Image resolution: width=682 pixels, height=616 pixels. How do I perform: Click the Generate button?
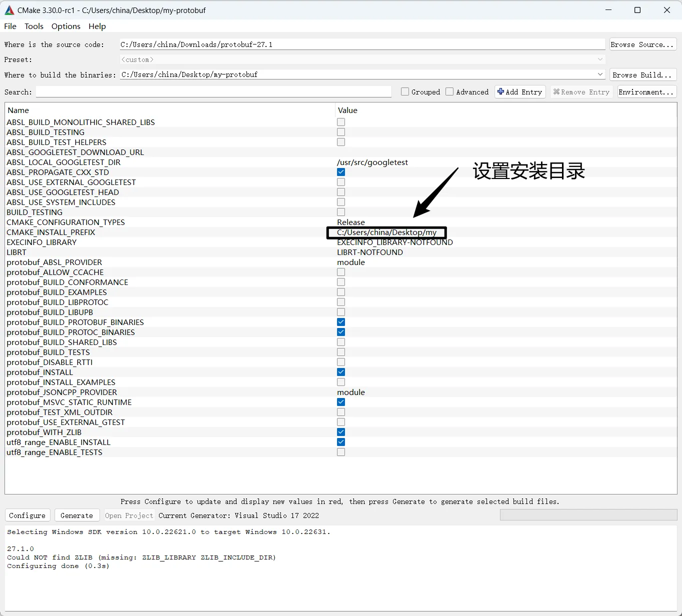click(x=76, y=515)
